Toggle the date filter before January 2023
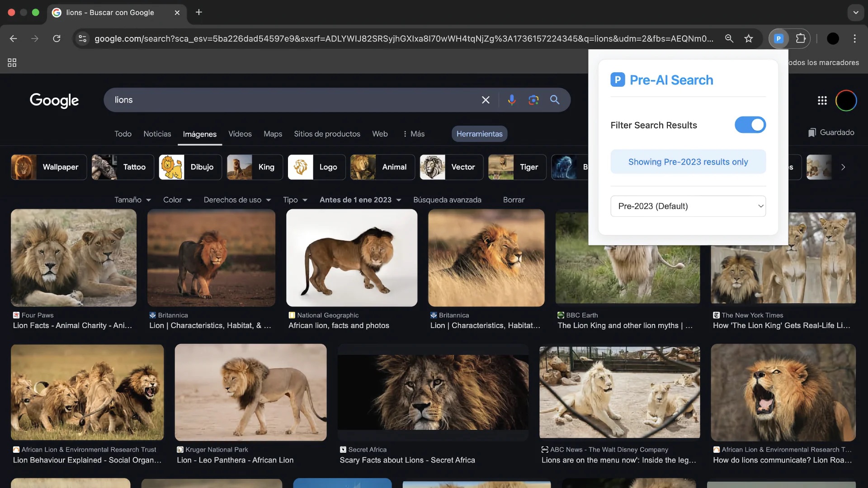Viewport: 868px width, 488px height. (x=750, y=125)
